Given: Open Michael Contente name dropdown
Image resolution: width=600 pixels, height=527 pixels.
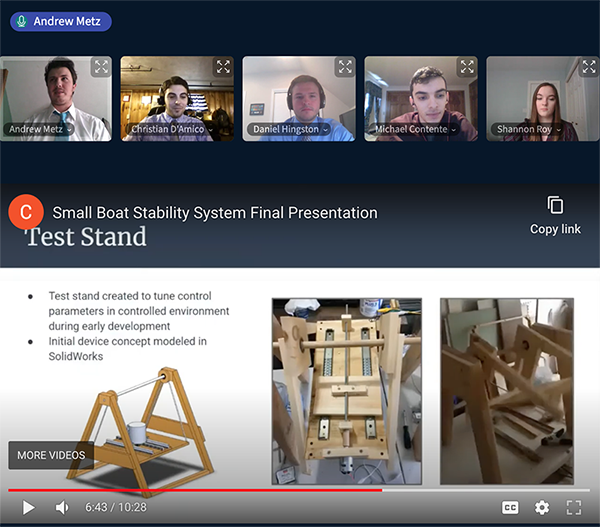Looking at the screenshot, I should [454, 129].
